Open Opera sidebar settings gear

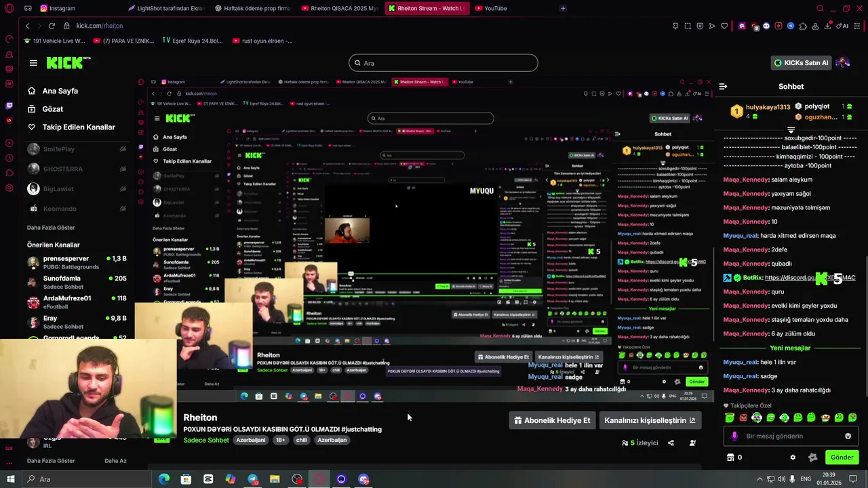pos(9,188)
